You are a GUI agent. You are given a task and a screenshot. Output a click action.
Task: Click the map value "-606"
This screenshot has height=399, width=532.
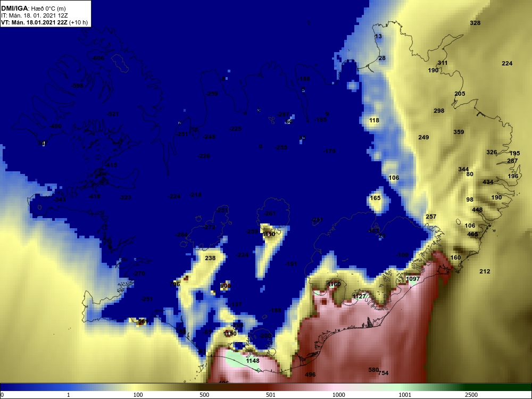(x=98, y=58)
